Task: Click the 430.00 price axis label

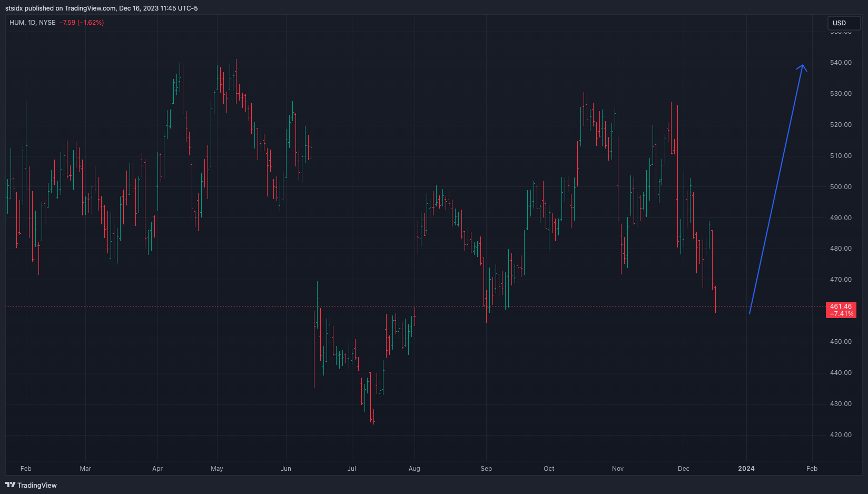Action: pos(841,404)
